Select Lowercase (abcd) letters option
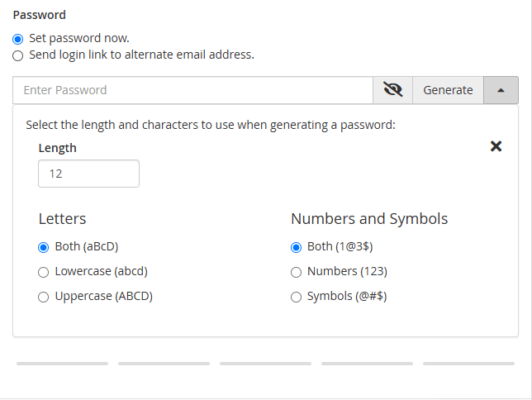The height and width of the screenshot is (400, 532). (x=44, y=272)
